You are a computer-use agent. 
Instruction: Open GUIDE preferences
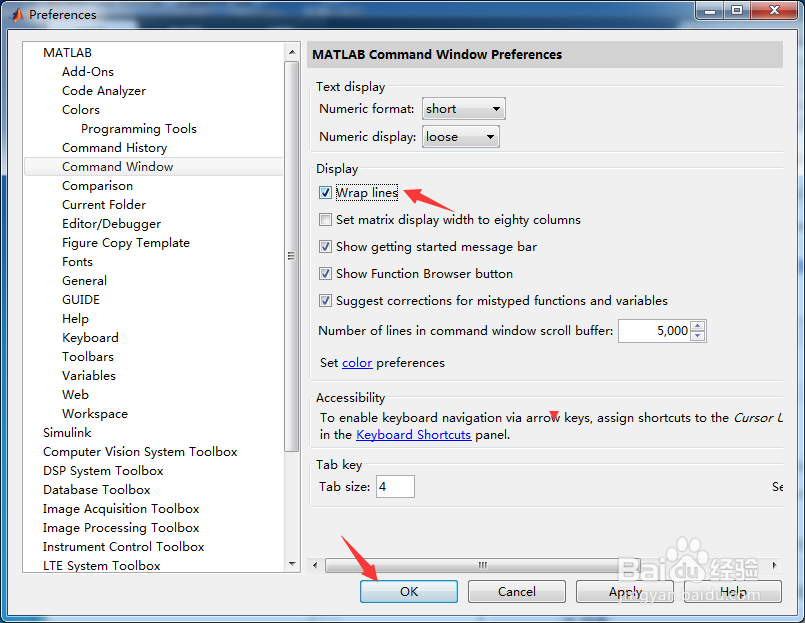81,300
